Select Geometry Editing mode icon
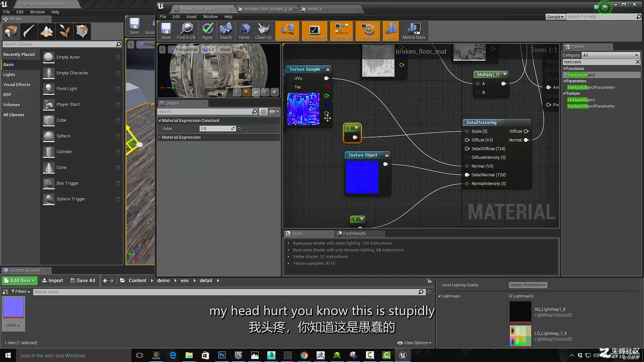The image size is (644, 362). pos(82,31)
